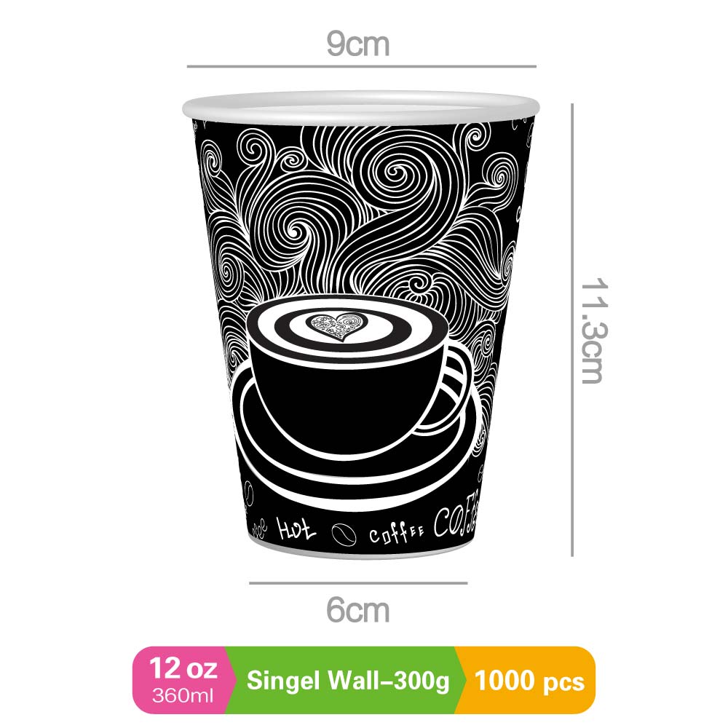The width and height of the screenshot is (728, 728).
Task: Click the bottom width measurement line
Action: (358, 582)
